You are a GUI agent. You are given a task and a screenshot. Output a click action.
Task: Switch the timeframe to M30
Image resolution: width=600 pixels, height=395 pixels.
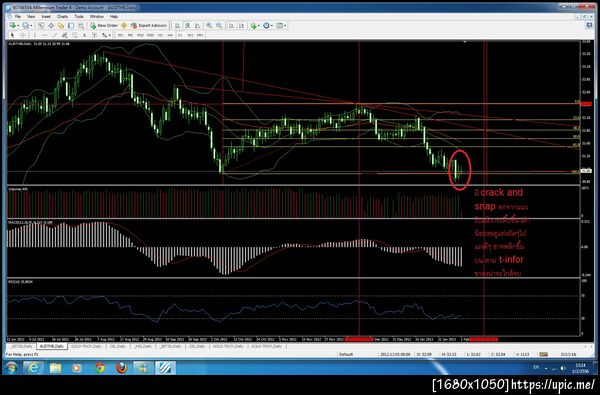click(150, 35)
